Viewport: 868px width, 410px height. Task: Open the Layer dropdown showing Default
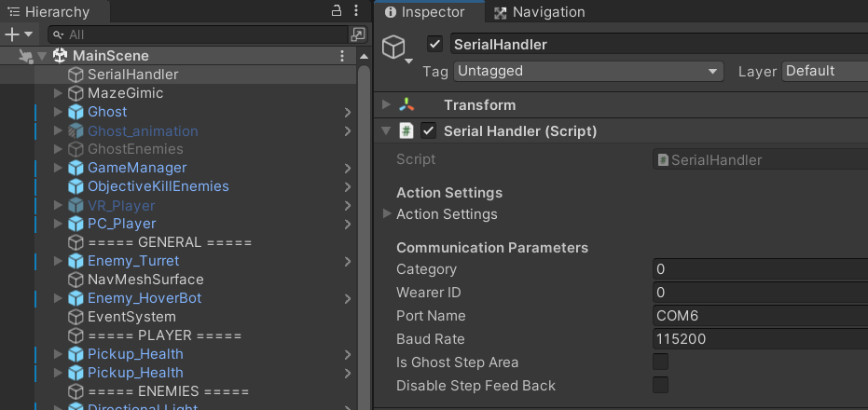coord(824,71)
